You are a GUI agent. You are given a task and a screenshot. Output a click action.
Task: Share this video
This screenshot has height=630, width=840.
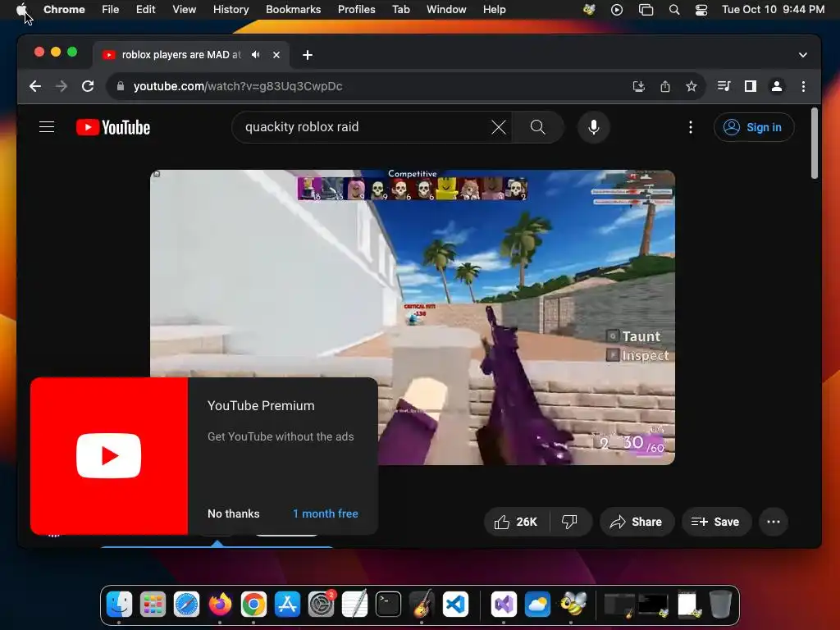tap(636, 521)
